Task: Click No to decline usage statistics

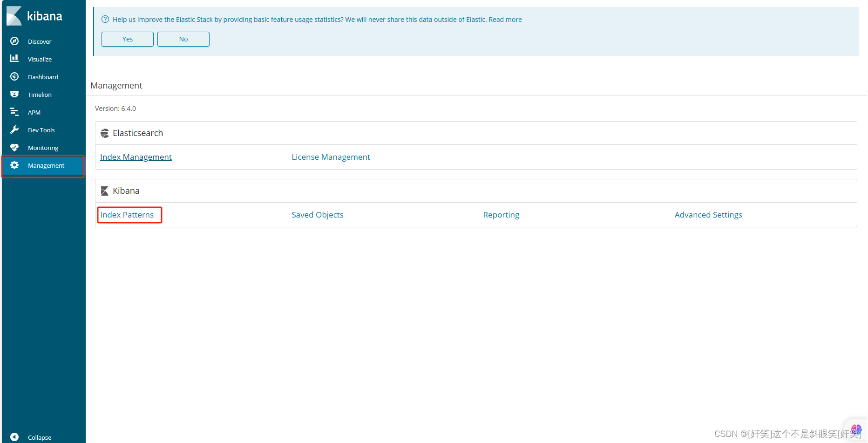Action: pyautogui.click(x=183, y=39)
